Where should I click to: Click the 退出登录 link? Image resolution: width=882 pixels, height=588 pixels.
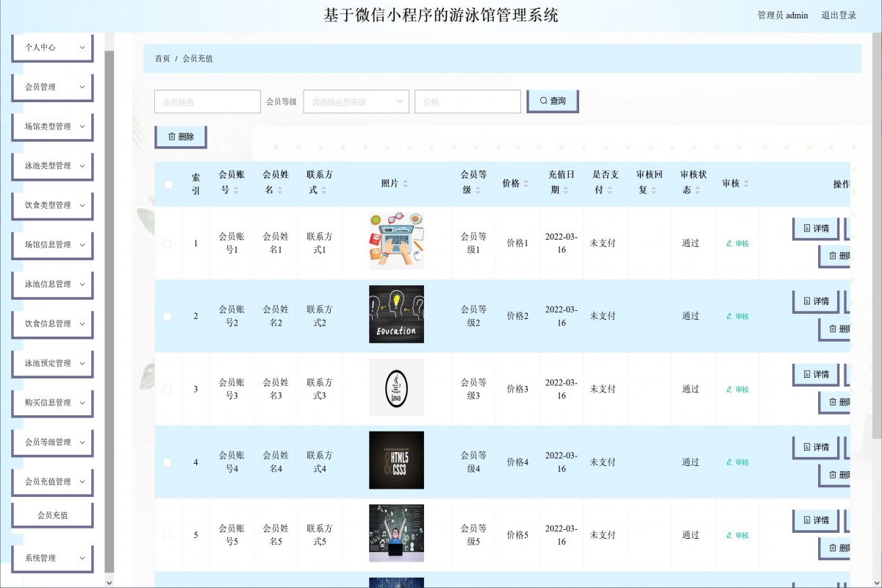pyautogui.click(x=839, y=15)
